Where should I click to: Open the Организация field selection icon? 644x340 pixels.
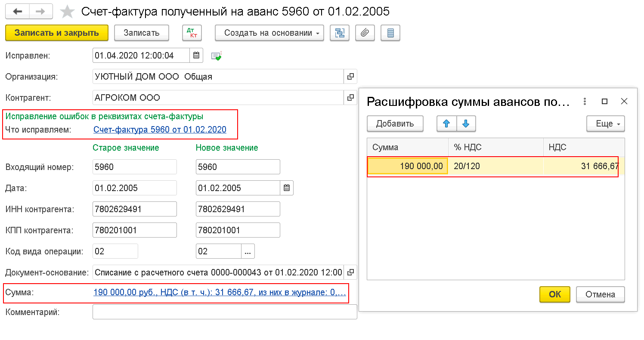tap(350, 77)
